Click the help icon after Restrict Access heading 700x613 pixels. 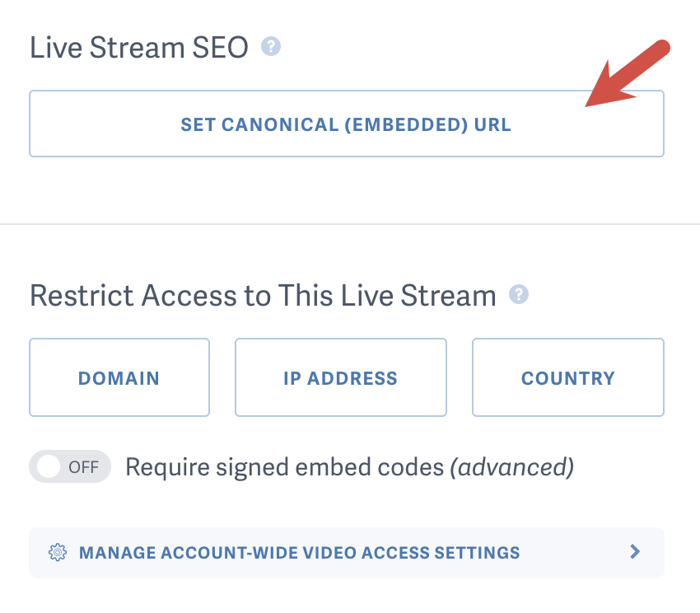(x=519, y=294)
